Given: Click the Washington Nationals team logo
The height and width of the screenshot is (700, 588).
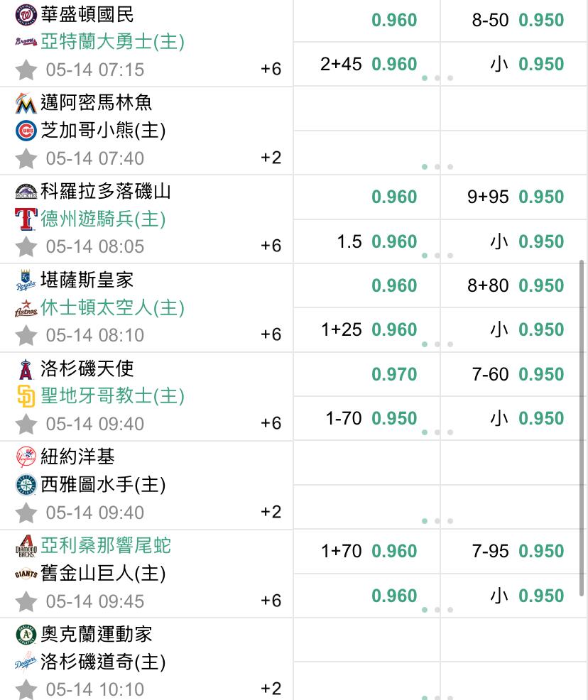Looking at the screenshot, I should [26, 15].
